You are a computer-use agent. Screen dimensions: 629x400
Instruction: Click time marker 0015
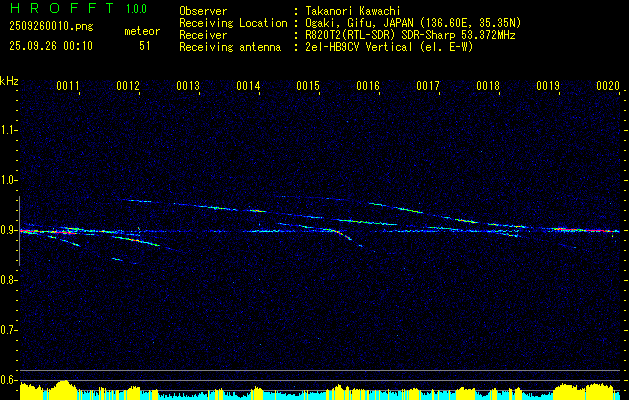point(308,86)
